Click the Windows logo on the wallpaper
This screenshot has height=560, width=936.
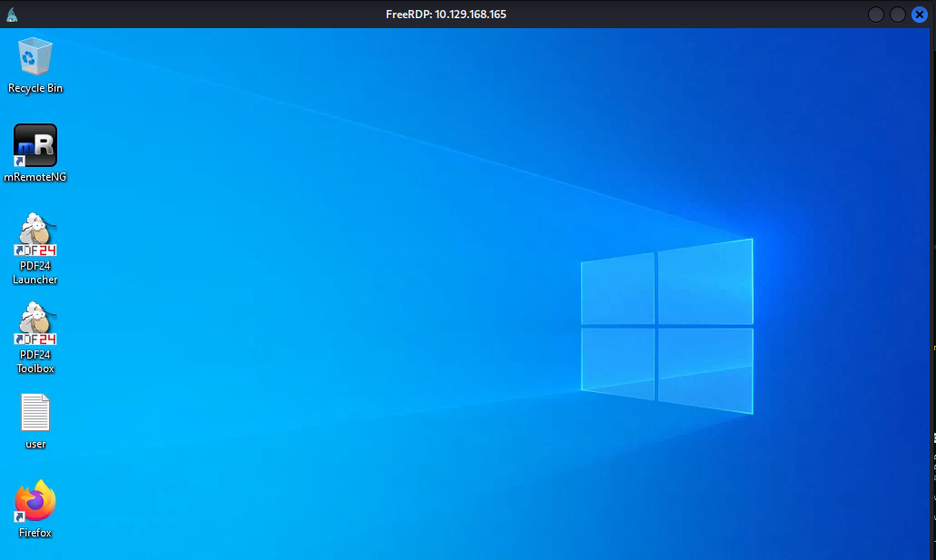tap(666, 326)
